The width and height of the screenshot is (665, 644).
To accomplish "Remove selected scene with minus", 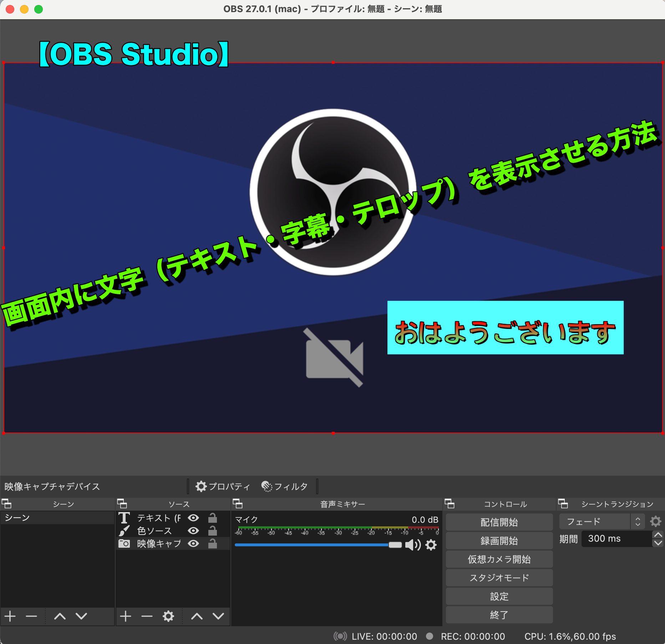I will pyautogui.click(x=31, y=616).
